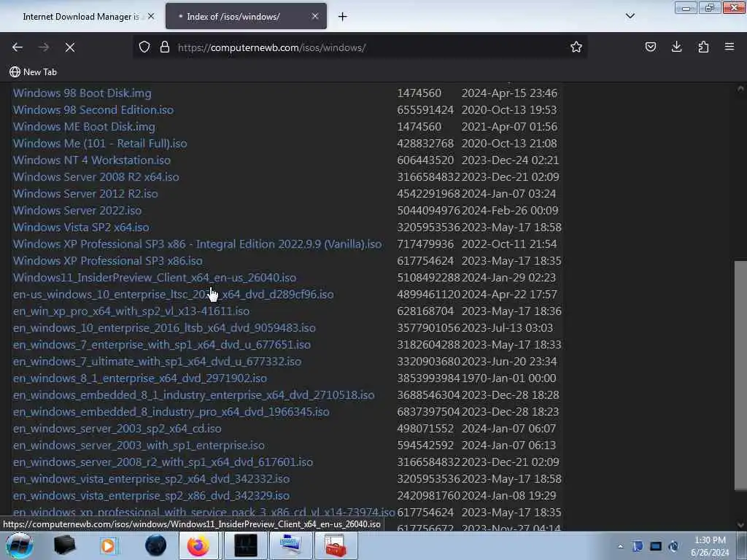This screenshot has height=560, width=747.
Task: Select the Index of /isos/windows/ tab
Action: coord(246,17)
